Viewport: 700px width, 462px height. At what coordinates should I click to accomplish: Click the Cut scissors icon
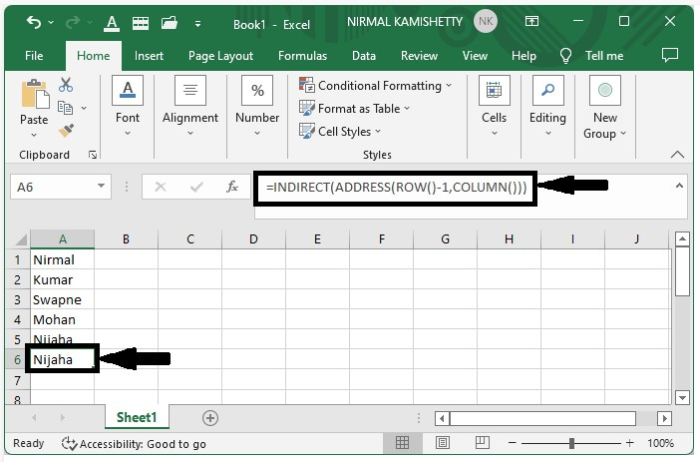[x=66, y=85]
